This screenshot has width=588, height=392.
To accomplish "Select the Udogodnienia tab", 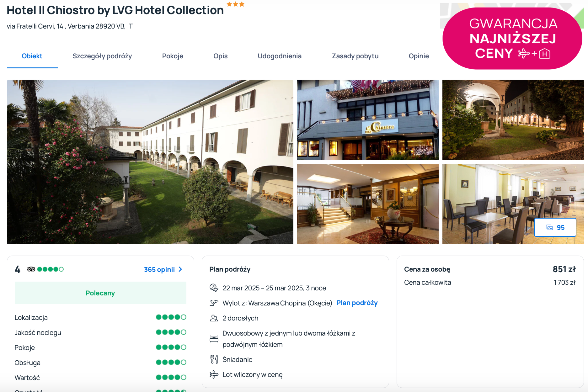I will pyautogui.click(x=280, y=56).
